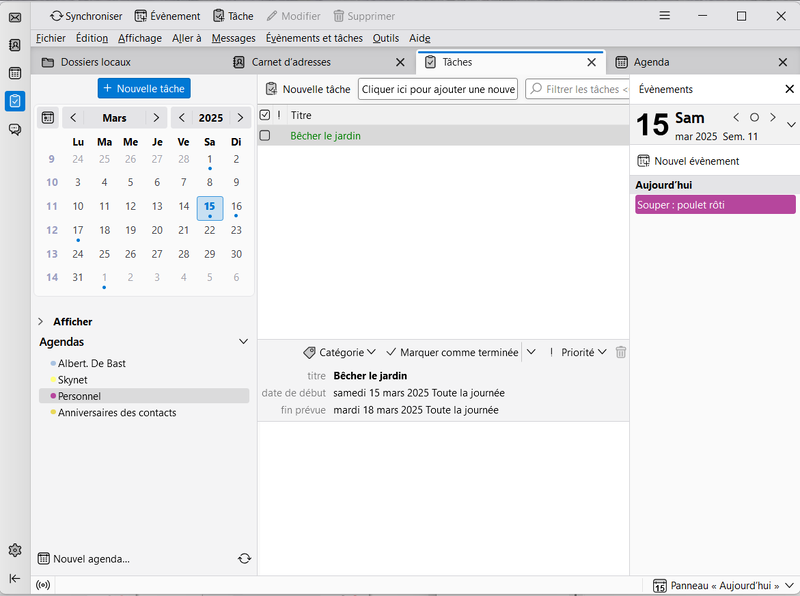The height and width of the screenshot is (596, 800).
Task: Delete the task using the trash icon
Action: 620,352
